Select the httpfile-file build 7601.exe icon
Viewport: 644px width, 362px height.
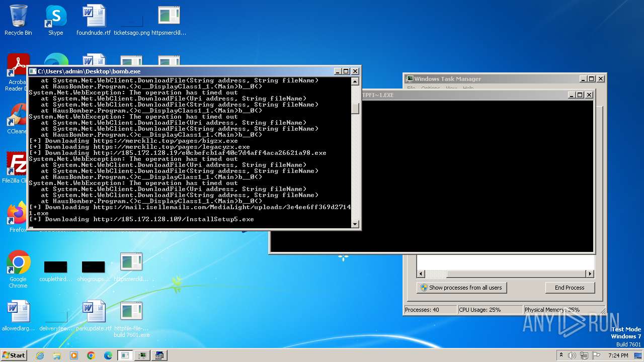131,319
